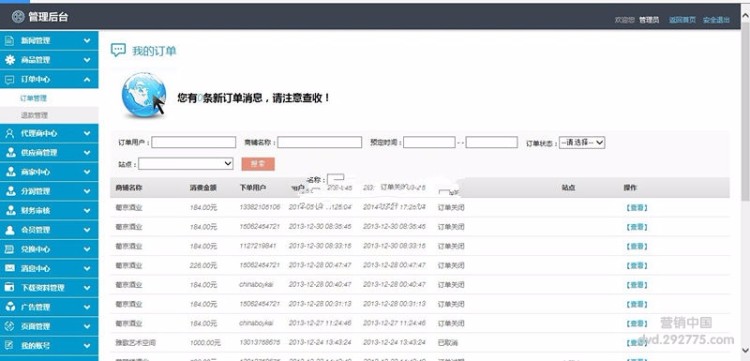The image size is (750, 361).
Task: Click the 下载资料管理 wallet icon
Action: point(10,287)
